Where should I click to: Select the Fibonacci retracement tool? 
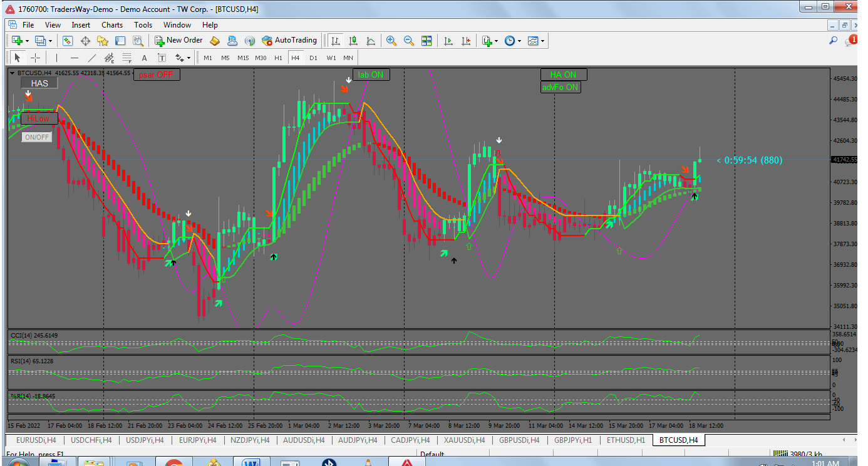127,58
